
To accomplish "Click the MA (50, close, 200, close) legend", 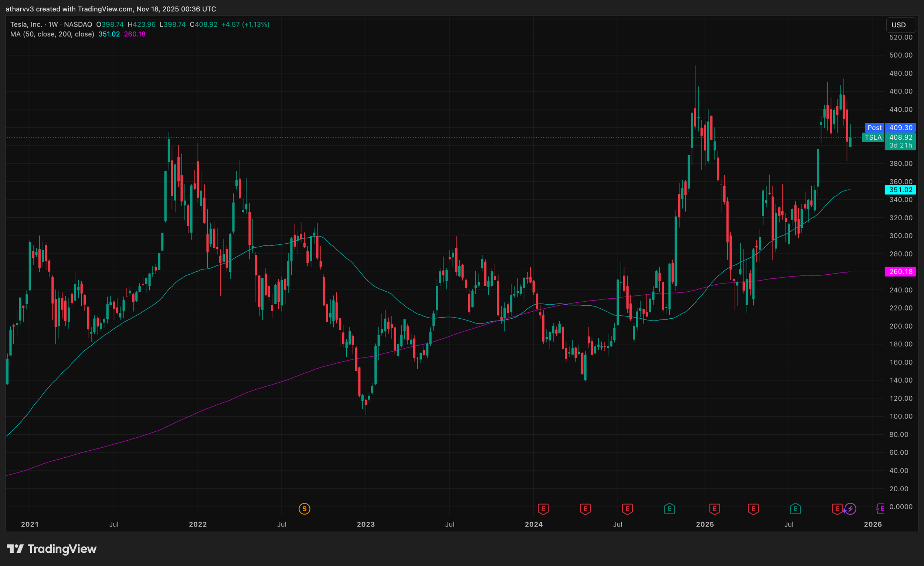I will (x=52, y=34).
